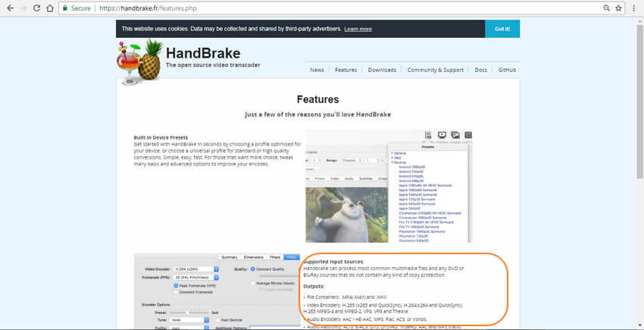Open Community & Support in the navigation

tap(436, 70)
